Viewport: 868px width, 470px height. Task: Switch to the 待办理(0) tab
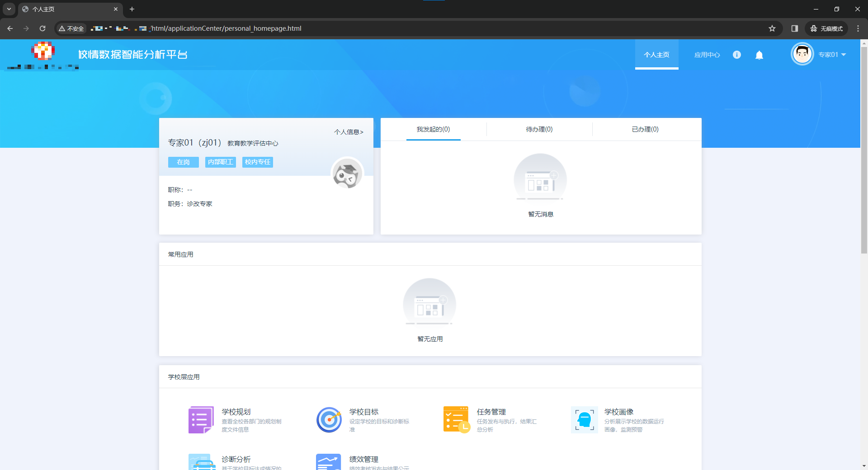(x=539, y=129)
